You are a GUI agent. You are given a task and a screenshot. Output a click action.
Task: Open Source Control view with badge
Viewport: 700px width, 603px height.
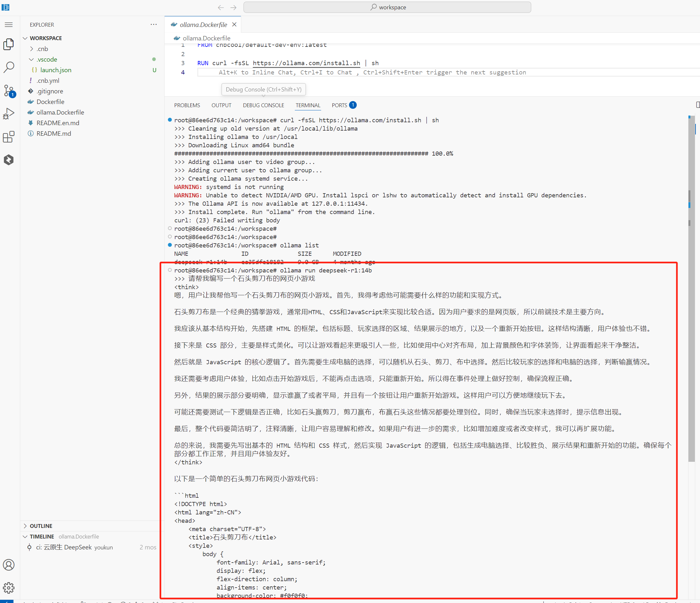[9, 90]
